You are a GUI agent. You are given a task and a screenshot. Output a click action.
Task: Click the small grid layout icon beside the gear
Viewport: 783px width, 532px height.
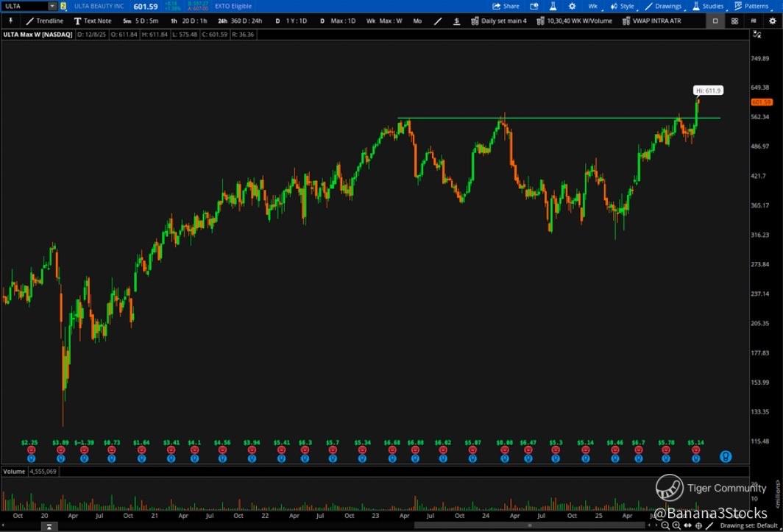coord(754,21)
